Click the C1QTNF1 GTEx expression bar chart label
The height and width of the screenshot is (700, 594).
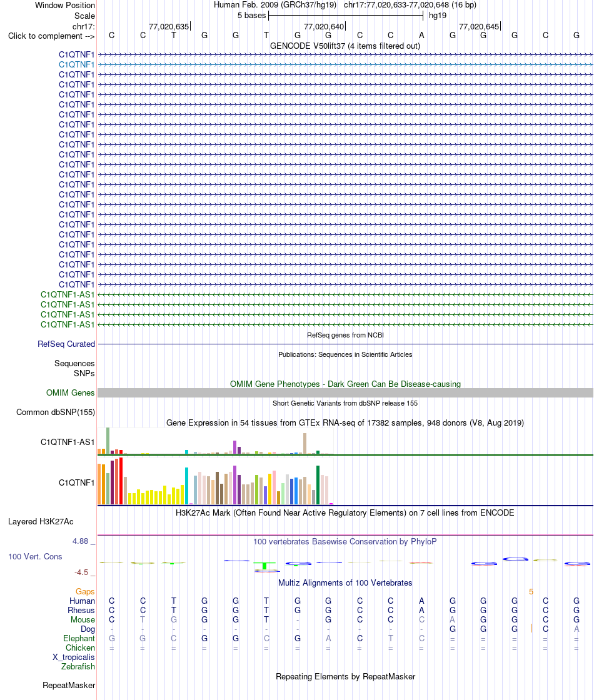pos(76,483)
